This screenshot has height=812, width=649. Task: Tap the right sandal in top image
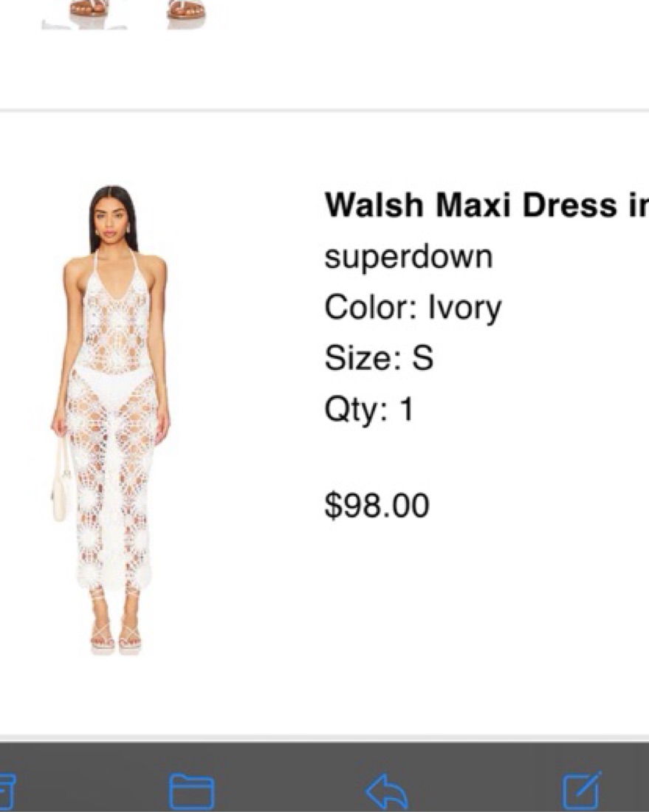pyautogui.click(x=187, y=9)
